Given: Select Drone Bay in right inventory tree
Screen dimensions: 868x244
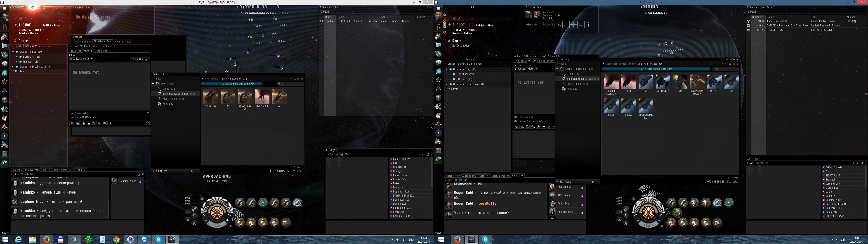Looking at the screenshot, I should 573,74.
